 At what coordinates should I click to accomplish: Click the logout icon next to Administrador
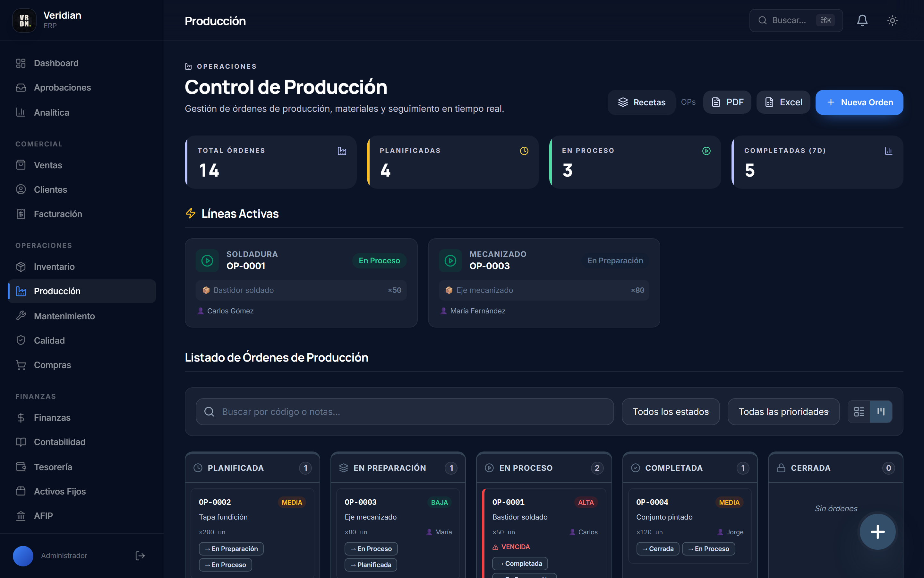(140, 556)
